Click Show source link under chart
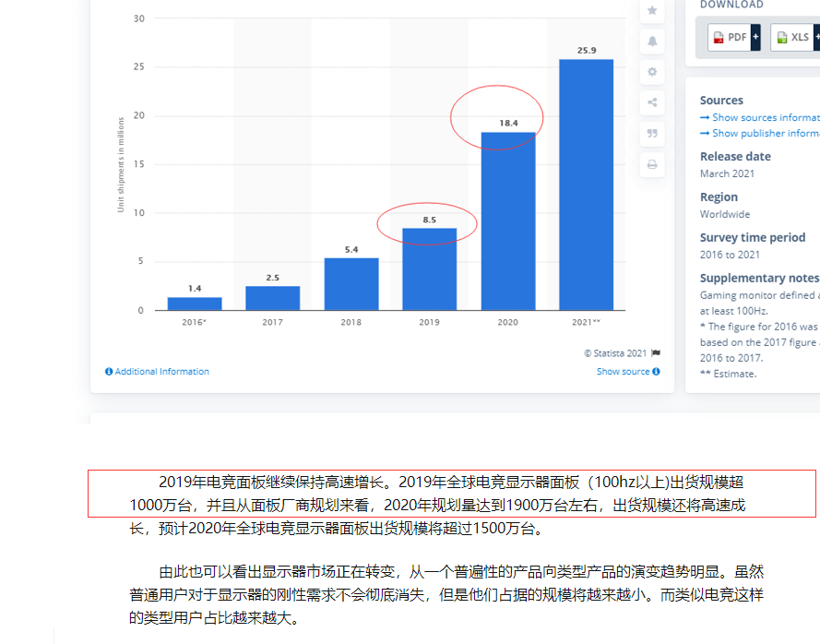Screen dimensions: 820x644 click(x=623, y=372)
